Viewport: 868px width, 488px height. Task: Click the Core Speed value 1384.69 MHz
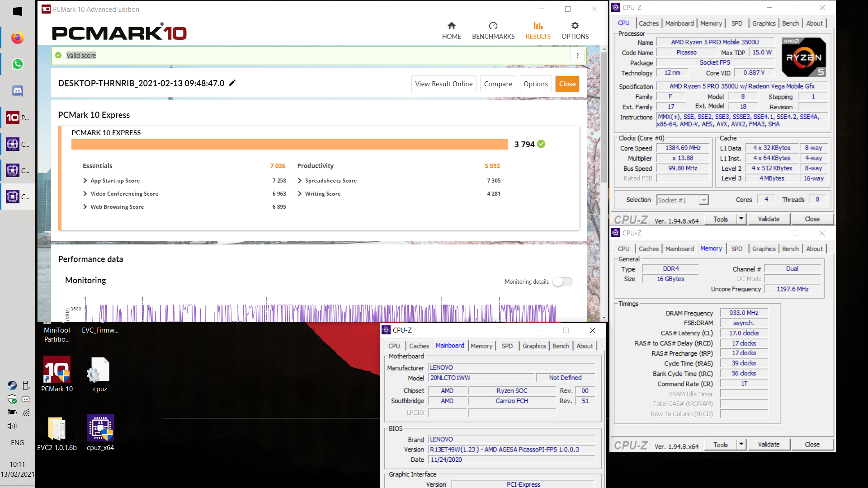click(683, 148)
